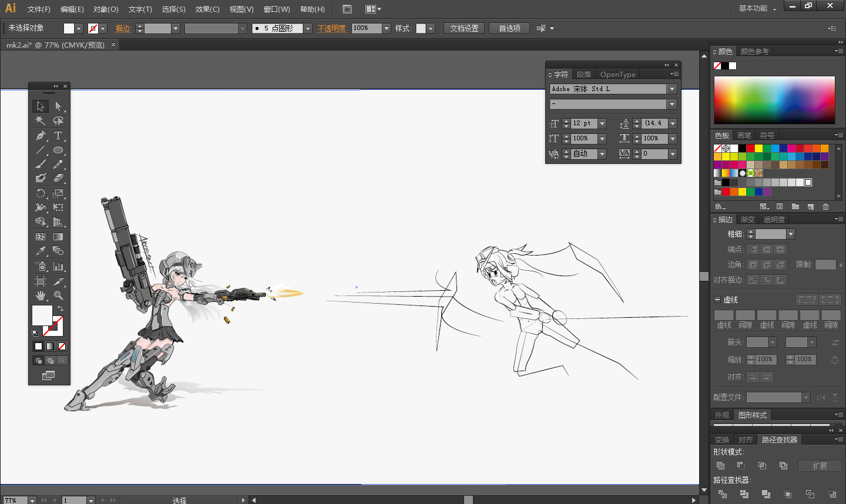Click the Rotate tool

(x=41, y=193)
